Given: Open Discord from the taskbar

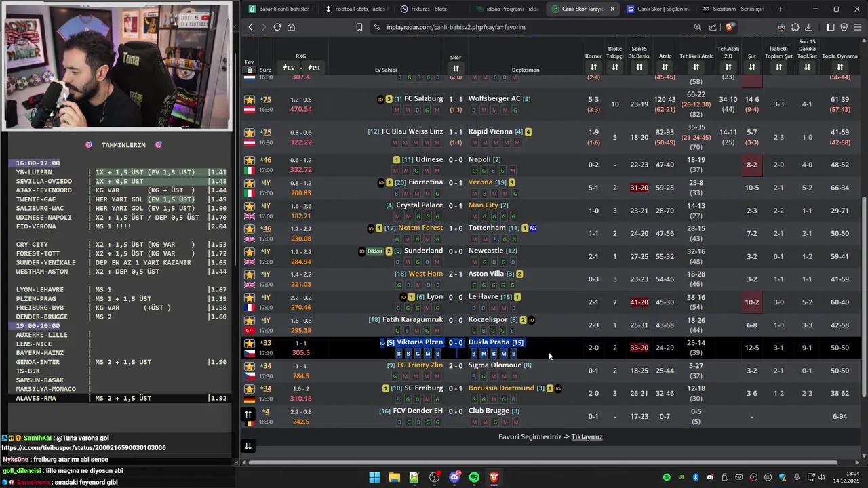Looking at the screenshot, I should [454, 477].
